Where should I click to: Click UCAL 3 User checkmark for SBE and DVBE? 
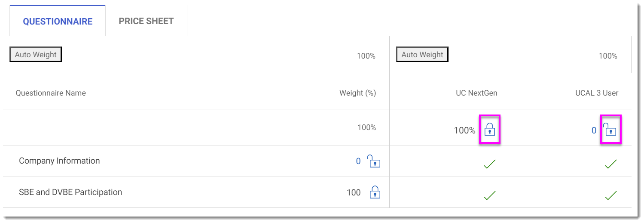pyautogui.click(x=610, y=195)
